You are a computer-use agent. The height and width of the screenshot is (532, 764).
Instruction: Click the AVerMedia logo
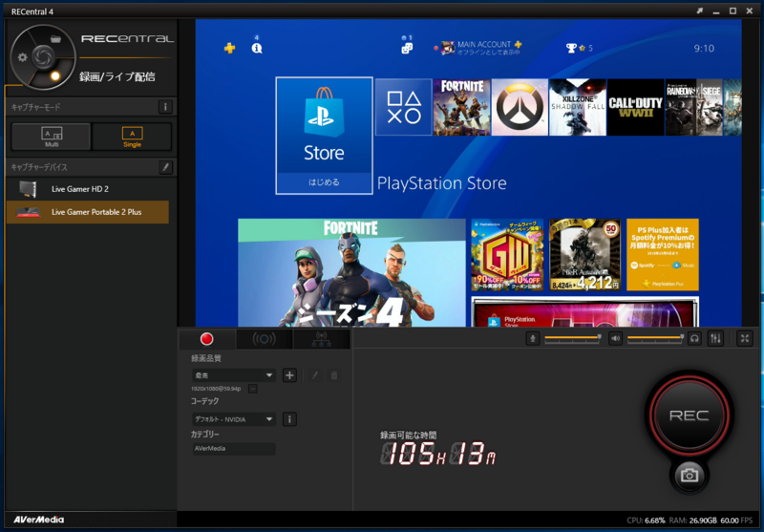pyautogui.click(x=38, y=520)
